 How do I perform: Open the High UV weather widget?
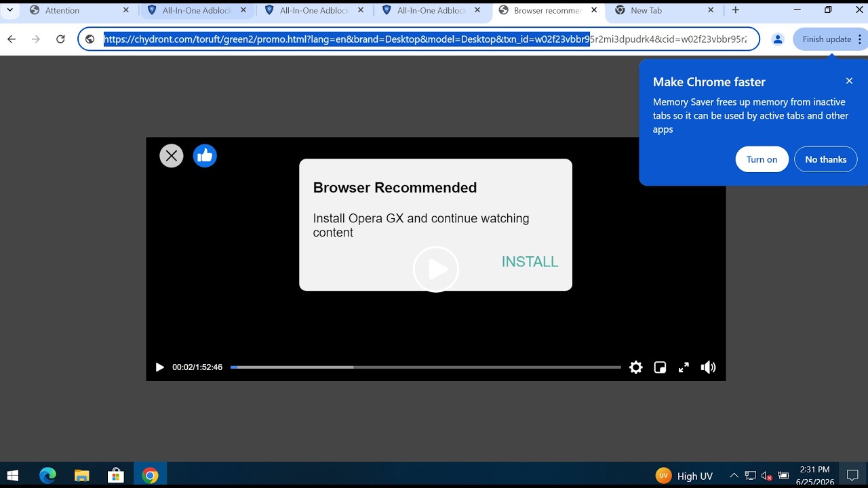click(x=684, y=476)
